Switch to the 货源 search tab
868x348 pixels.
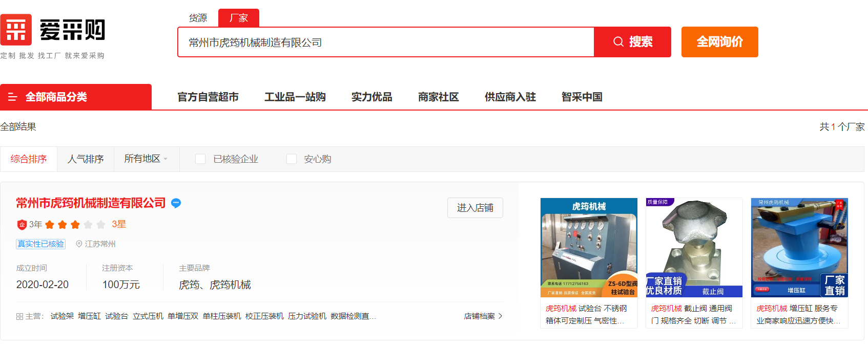[198, 18]
